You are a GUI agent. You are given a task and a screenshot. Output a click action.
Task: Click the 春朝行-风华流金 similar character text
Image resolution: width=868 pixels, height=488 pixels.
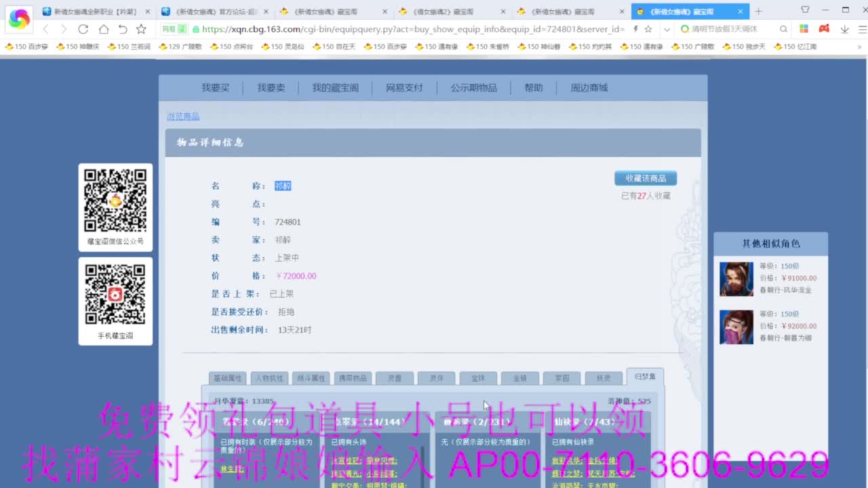(x=785, y=290)
